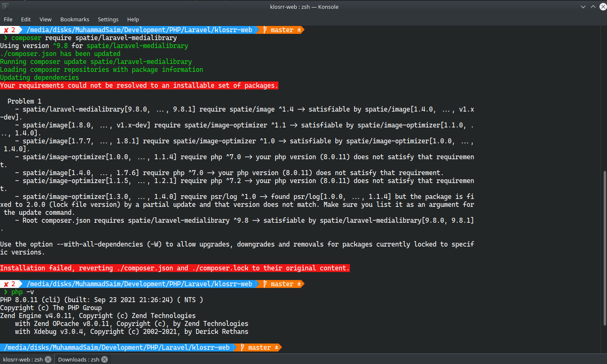
Task: Click the window title 'klosrr-web : zsh — Konsole'
Action: click(x=304, y=7)
